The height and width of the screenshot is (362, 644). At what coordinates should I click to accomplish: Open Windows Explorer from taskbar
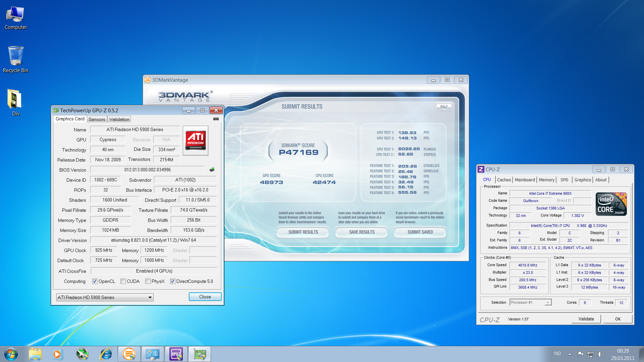[35, 354]
